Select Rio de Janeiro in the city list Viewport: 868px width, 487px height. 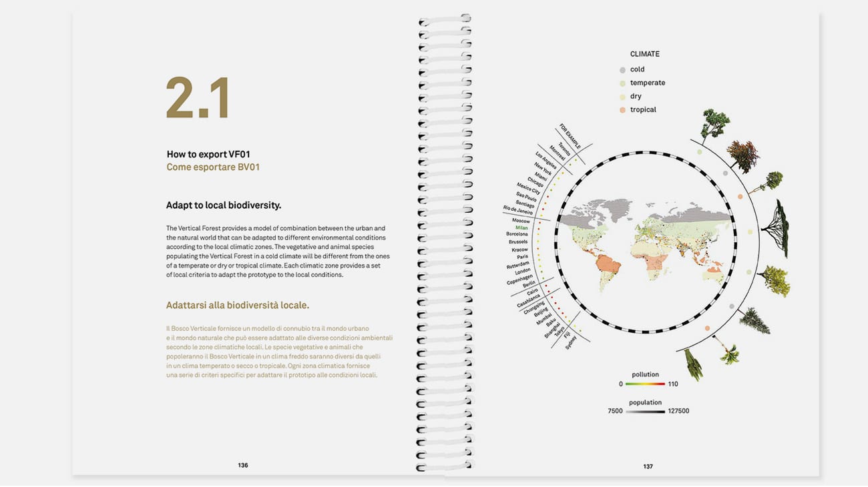[x=517, y=209]
